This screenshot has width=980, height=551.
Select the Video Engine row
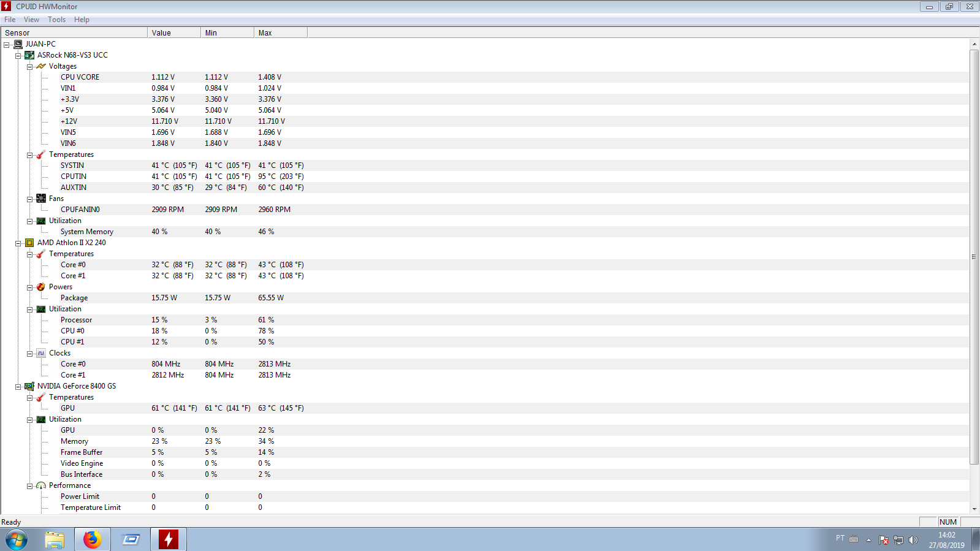tap(484, 463)
